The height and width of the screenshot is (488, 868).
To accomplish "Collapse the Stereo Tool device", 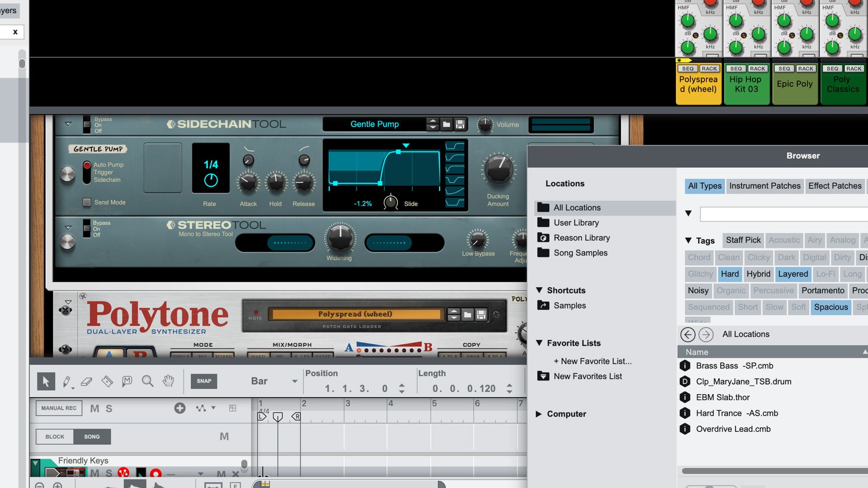I will [68, 228].
